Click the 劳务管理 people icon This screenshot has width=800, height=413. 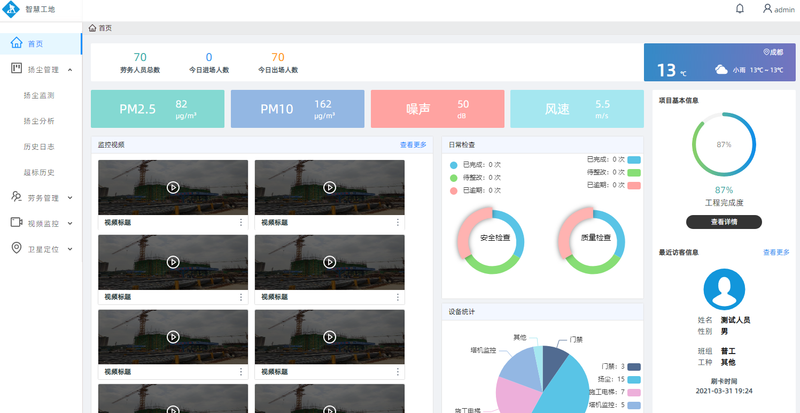(x=17, y=197)
